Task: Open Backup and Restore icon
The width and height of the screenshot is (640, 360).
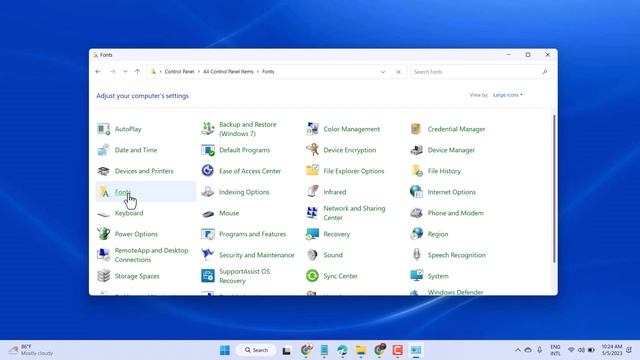Action: [x=208, y=129]
